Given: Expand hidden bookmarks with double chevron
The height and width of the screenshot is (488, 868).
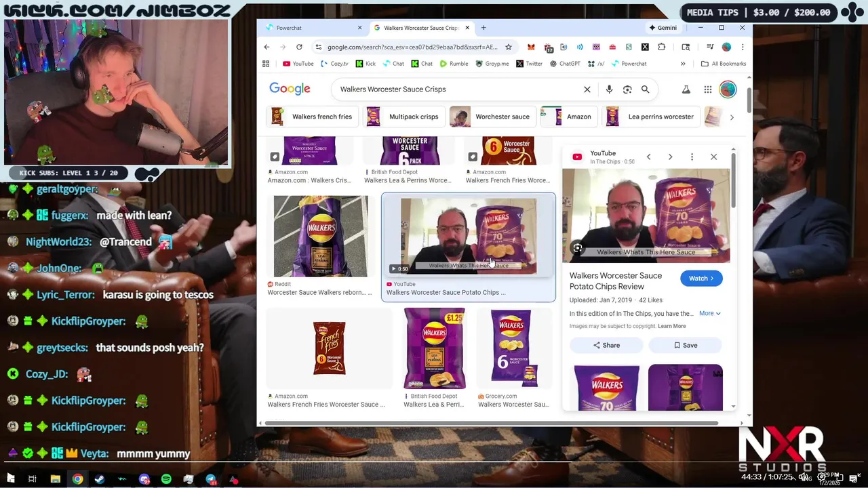Looking at the screenshot, I should [683, 64].
